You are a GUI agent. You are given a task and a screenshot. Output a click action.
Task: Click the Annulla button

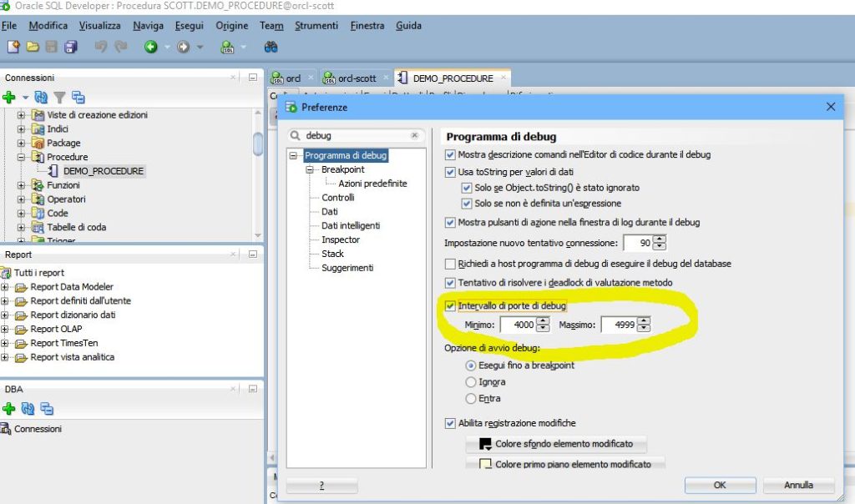tap(798, 485)
